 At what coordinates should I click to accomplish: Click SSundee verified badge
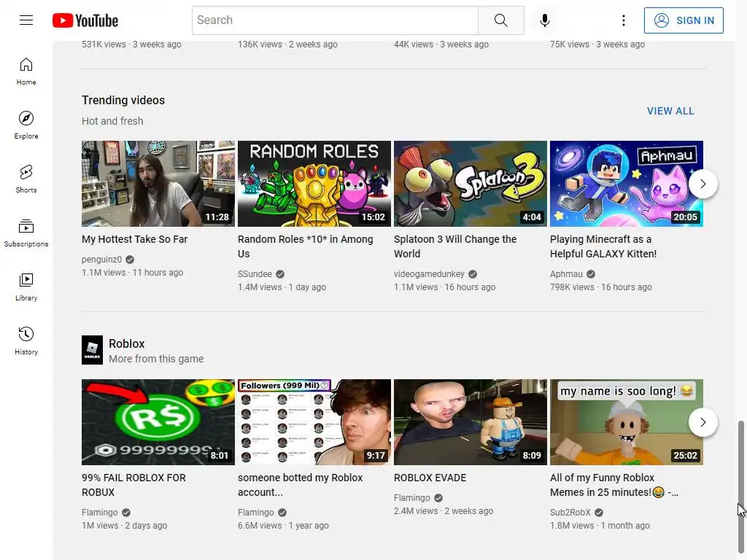pyautogui.click(x=280, y=274)
